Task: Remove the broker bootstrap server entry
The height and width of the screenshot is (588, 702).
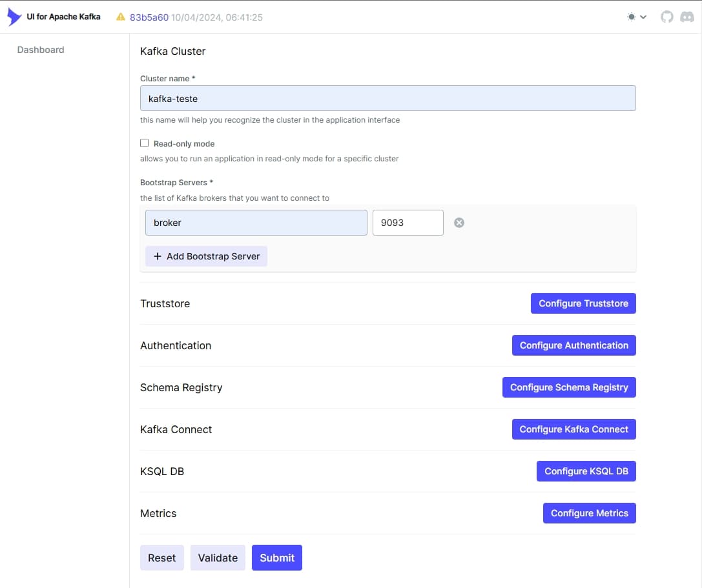Action: (459, 223)
